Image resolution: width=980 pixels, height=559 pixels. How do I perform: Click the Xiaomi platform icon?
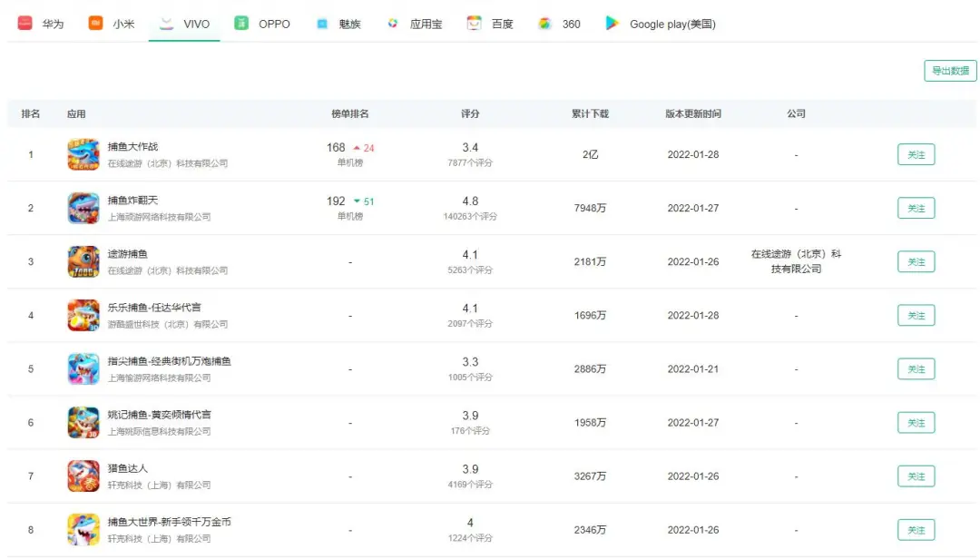(95, 23)
